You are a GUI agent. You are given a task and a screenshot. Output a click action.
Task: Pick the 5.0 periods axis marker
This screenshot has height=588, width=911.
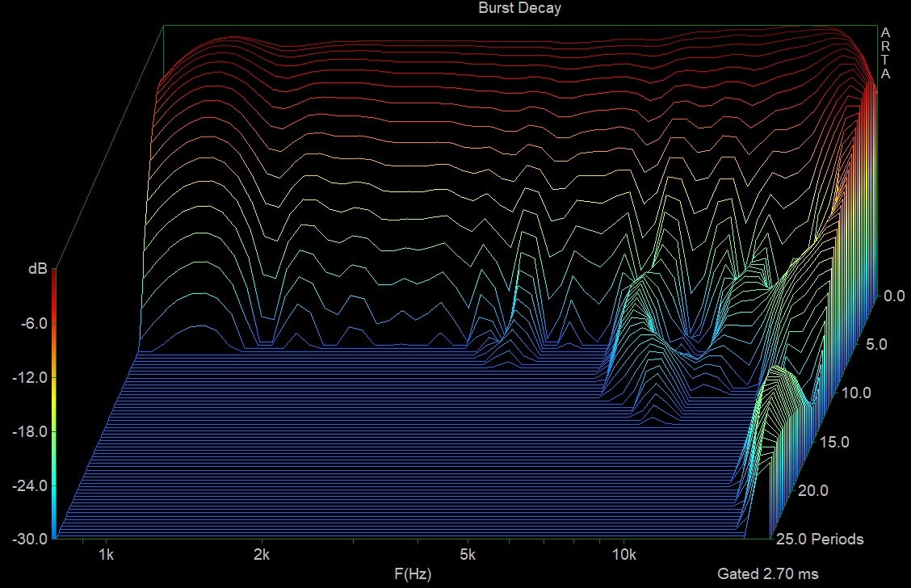point(875,345)
